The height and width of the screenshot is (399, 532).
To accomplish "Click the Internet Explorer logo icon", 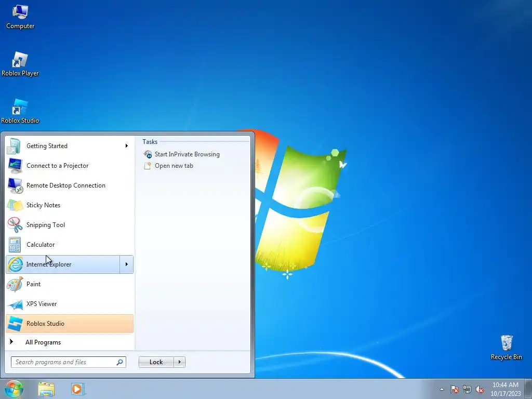I will [15, 264].
